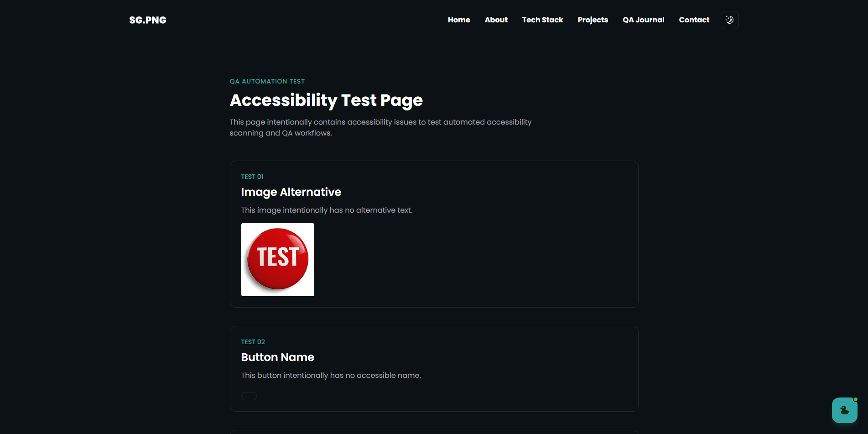Click the unnamed empty button under Button Name

pos(249,396)
